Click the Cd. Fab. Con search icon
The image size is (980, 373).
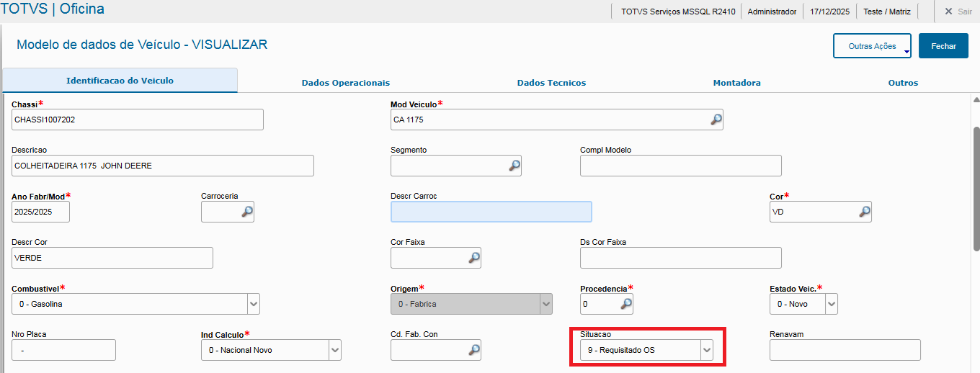pos(473,350)
